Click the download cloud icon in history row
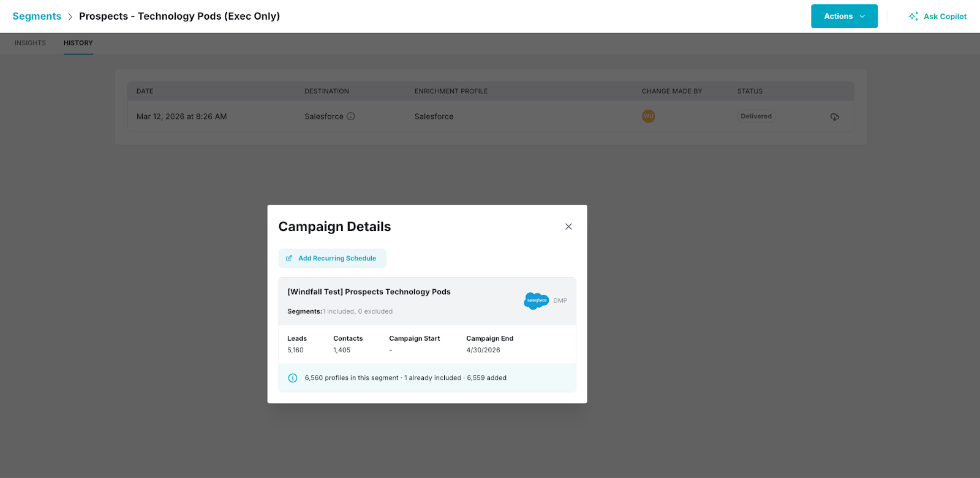The width and height of the screenshot is (980, 478). [835, 117]
